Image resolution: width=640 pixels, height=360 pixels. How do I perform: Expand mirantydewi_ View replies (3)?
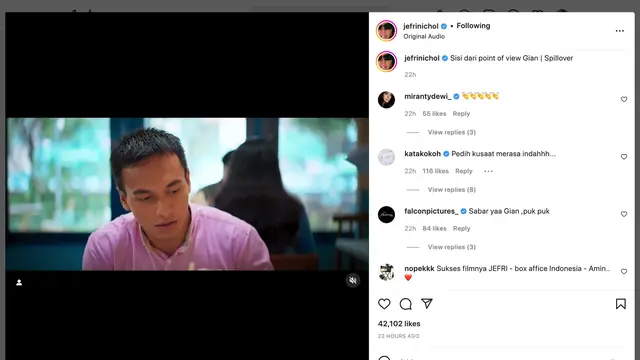451,132
